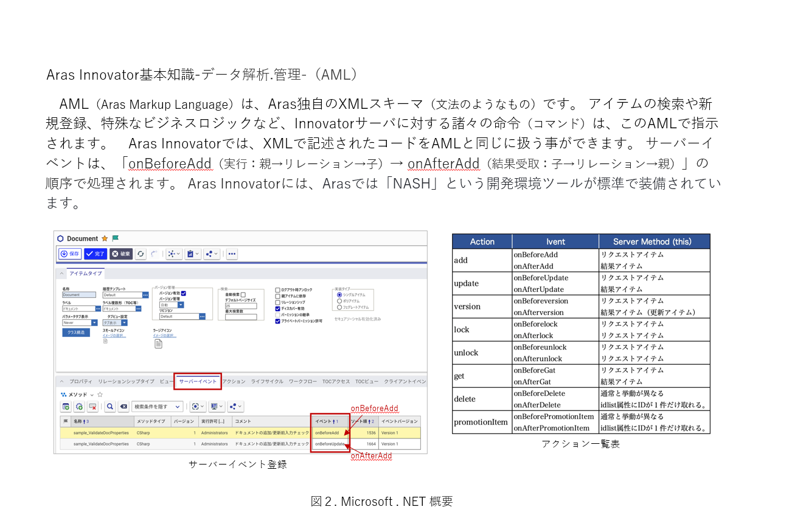Click the clear search criteria icon
This screenshot has height=532, width=789.
tap(123, 407)
